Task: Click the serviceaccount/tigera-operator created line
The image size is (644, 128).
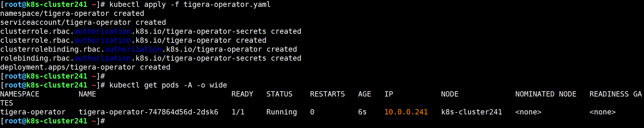Action: 83,23
